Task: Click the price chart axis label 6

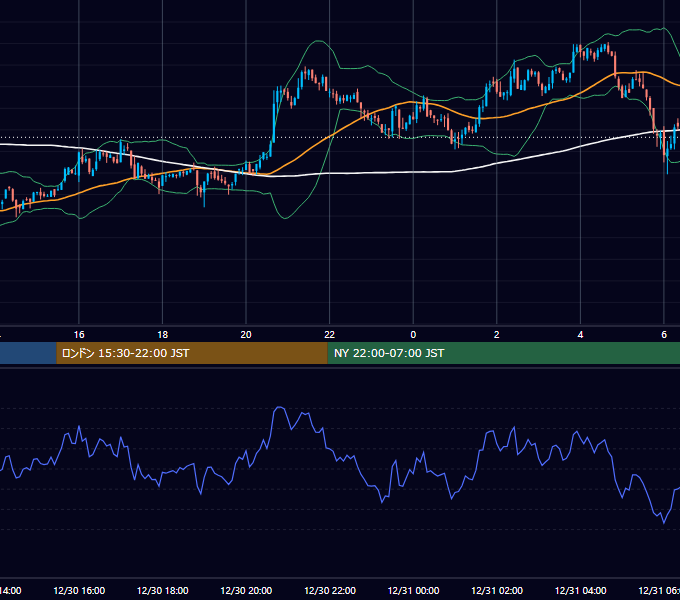Action: tap(664, 335)
